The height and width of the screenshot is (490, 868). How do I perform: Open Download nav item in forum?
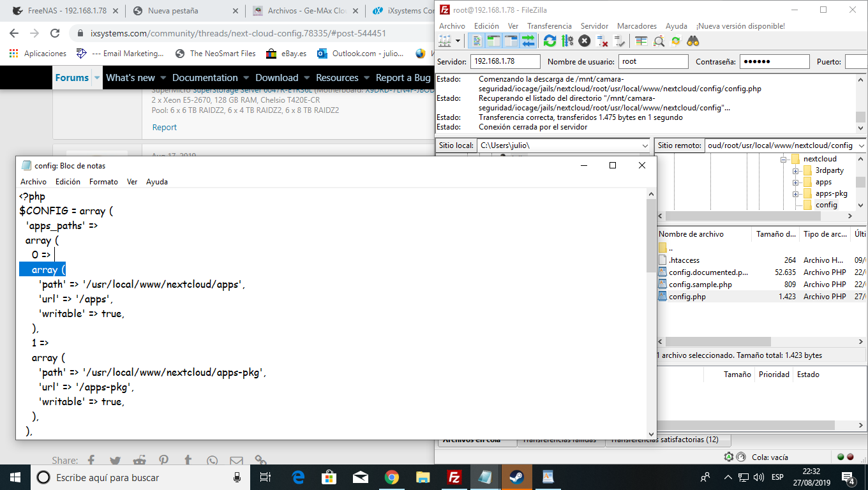(277, 78)
